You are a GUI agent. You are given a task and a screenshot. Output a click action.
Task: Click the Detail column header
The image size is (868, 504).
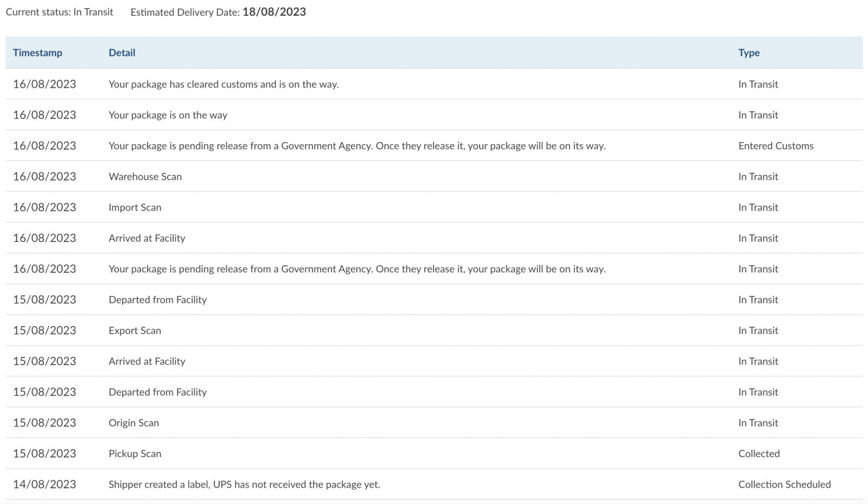(x=122, y=53)
